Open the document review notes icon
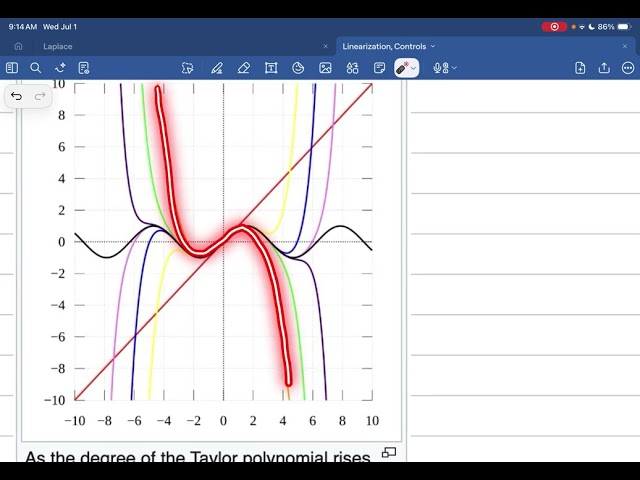Viewport: 640px width, 480px height. pos(84,68)
